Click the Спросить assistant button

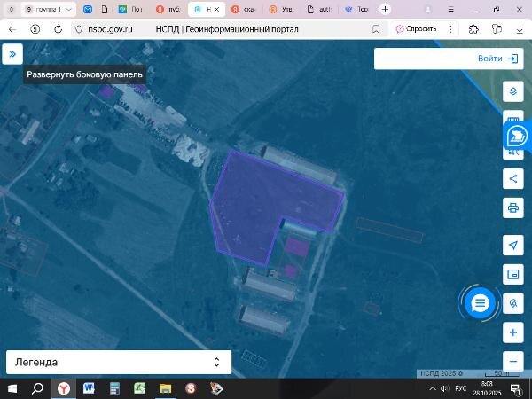pos(417,29)
